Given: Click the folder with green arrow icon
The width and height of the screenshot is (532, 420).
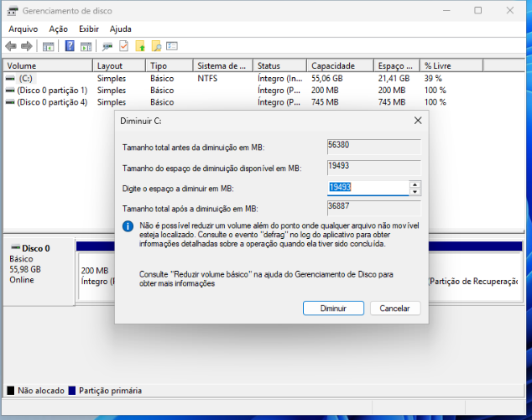Looking at the screenshot, I should click(x=140, y=46).
